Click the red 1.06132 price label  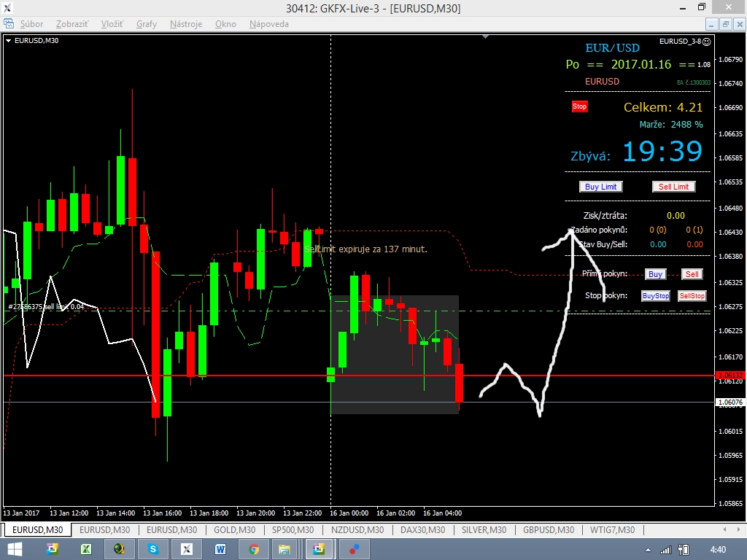coord(730,376)
